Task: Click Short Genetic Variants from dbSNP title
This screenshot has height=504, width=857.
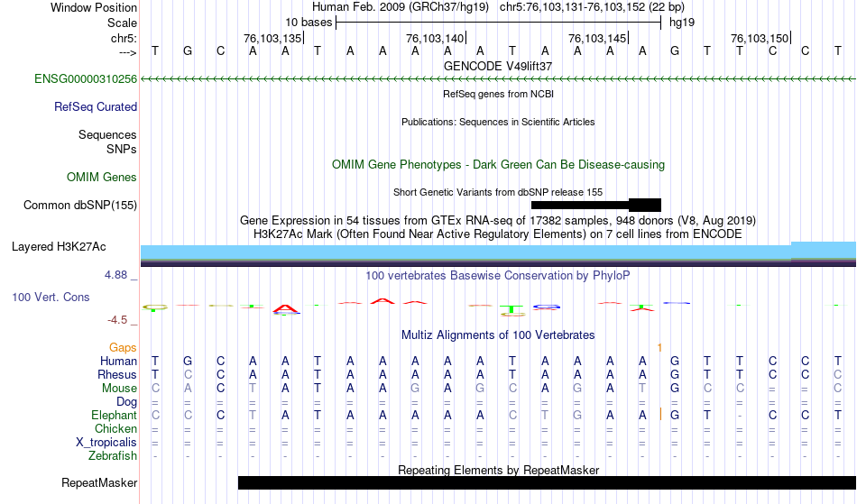Action: (498, 192)
